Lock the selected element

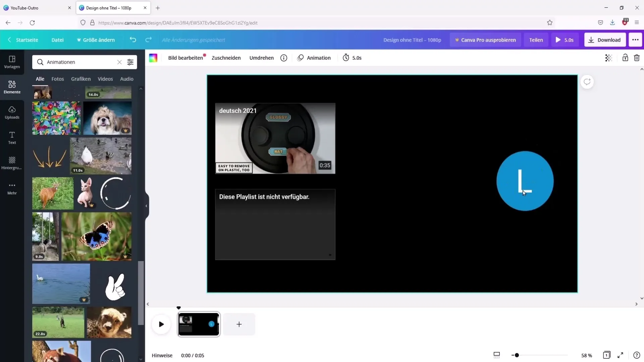point(625,58)
